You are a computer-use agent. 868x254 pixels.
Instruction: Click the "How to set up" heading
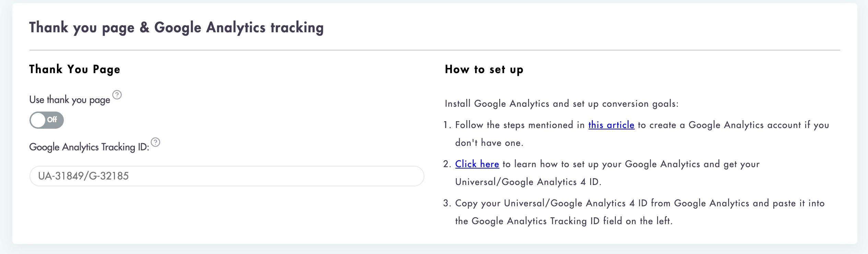tap(484, 69)
